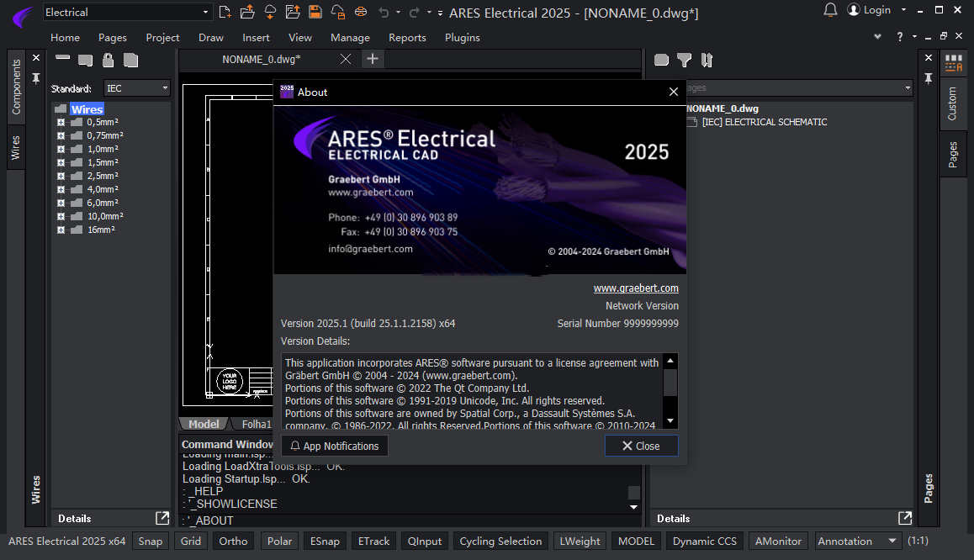Click the filter funnel icon in the Pages panel
This screenshot has width=974, height=560.
[684, 61]
